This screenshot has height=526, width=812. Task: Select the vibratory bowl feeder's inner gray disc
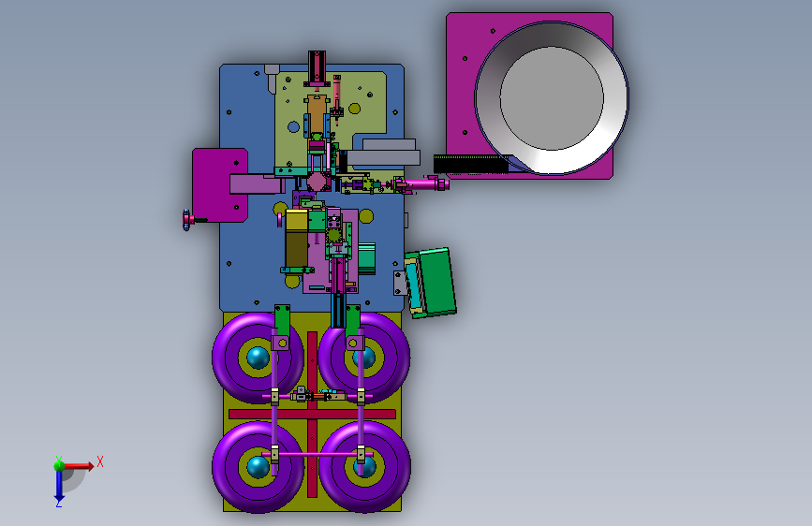tap(552, 98)
